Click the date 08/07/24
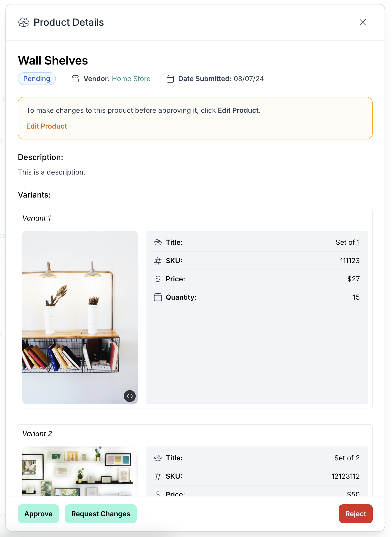Image resolution: width=392 pixels, height=537 pixels. coord(249,79)
